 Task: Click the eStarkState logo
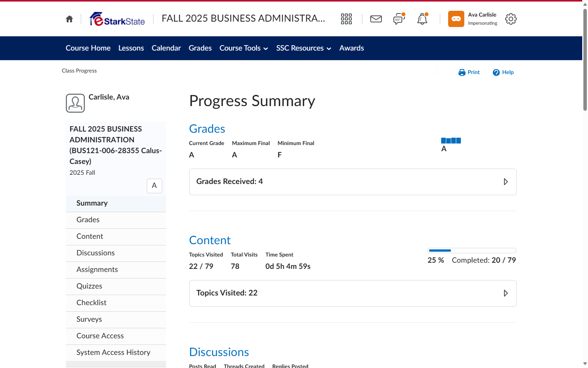pos(117,19)
